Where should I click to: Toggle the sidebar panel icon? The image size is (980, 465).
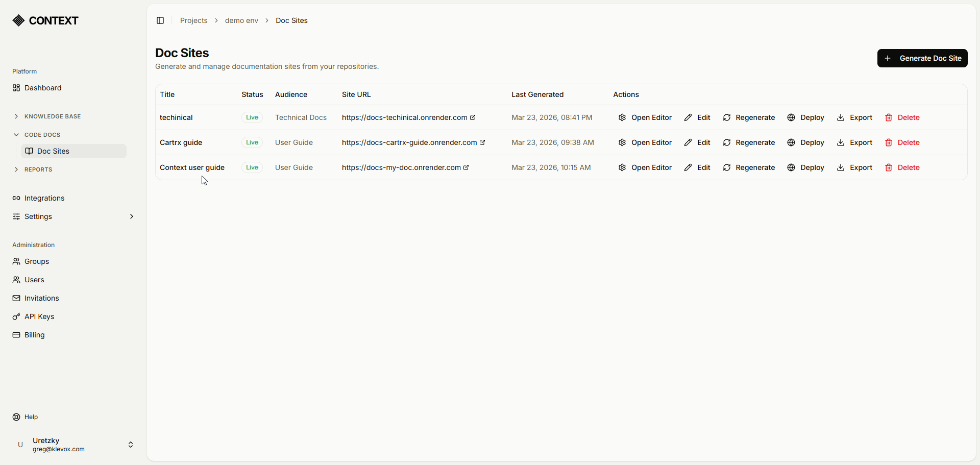pyautogui.click(x=160, y=20)
